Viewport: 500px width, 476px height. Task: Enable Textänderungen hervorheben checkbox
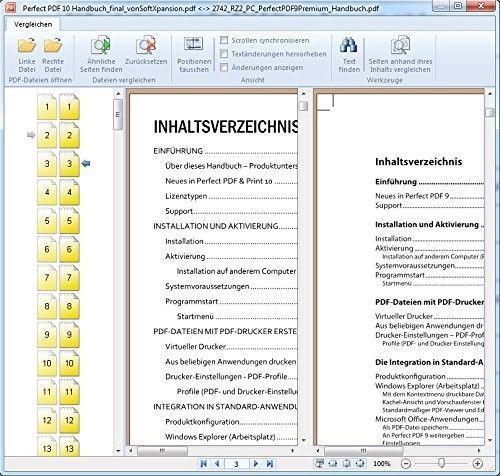tap(224, 54)
